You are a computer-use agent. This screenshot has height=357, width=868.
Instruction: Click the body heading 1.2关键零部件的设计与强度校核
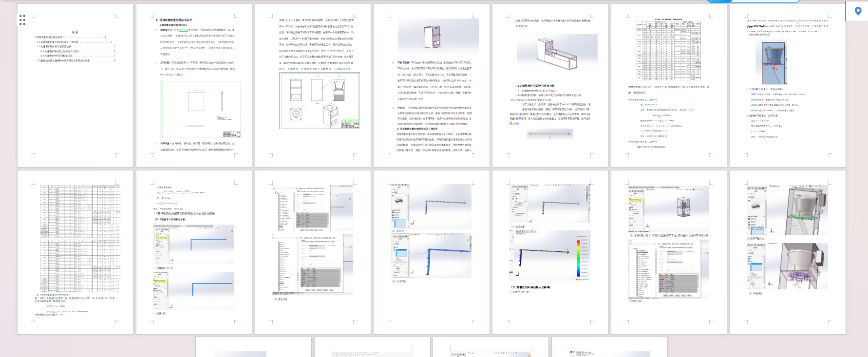(535, 86)
